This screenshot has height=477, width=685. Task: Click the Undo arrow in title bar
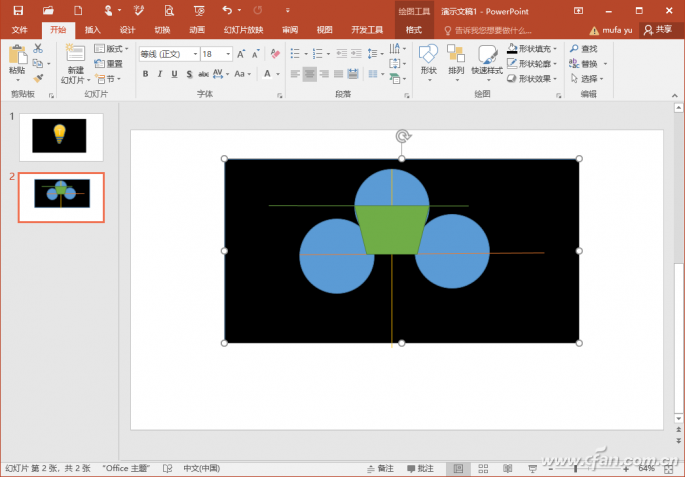pos(226,10)
